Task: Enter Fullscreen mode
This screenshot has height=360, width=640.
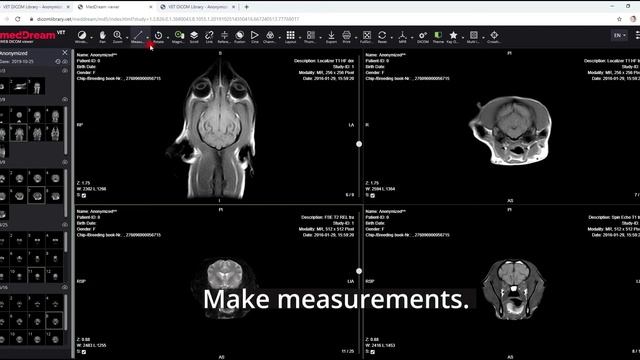Action: (x=367, y=36)
